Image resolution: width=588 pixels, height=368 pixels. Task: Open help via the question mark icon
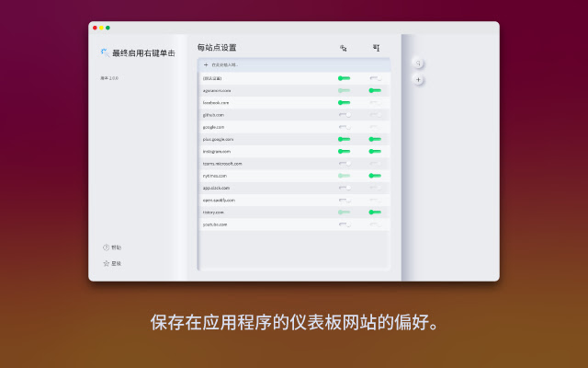coord(107,247)
